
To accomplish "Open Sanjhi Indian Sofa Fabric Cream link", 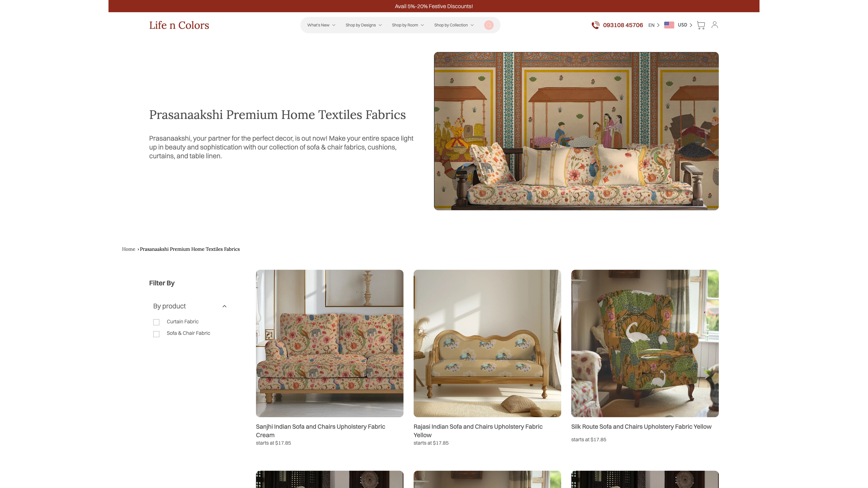I will pos(320,430).
